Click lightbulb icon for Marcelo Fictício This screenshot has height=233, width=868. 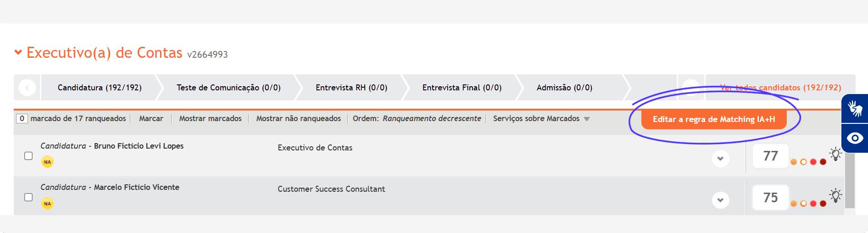point(835,195)
